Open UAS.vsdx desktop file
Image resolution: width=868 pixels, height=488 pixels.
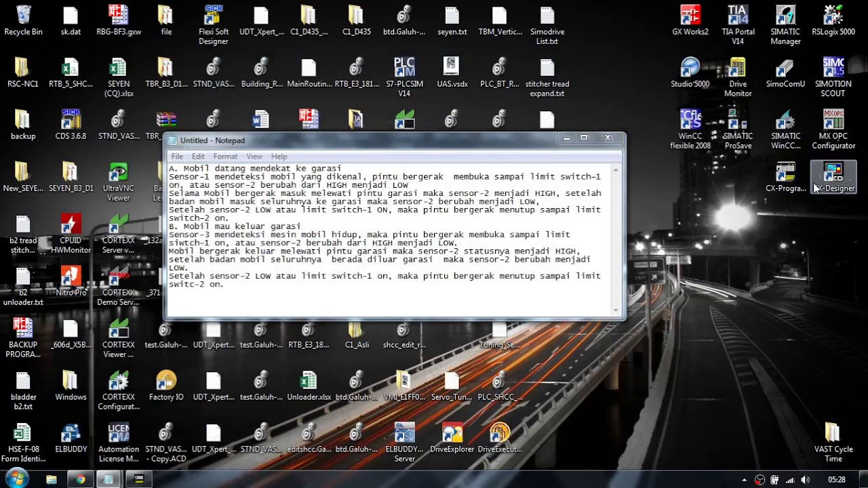452,73
